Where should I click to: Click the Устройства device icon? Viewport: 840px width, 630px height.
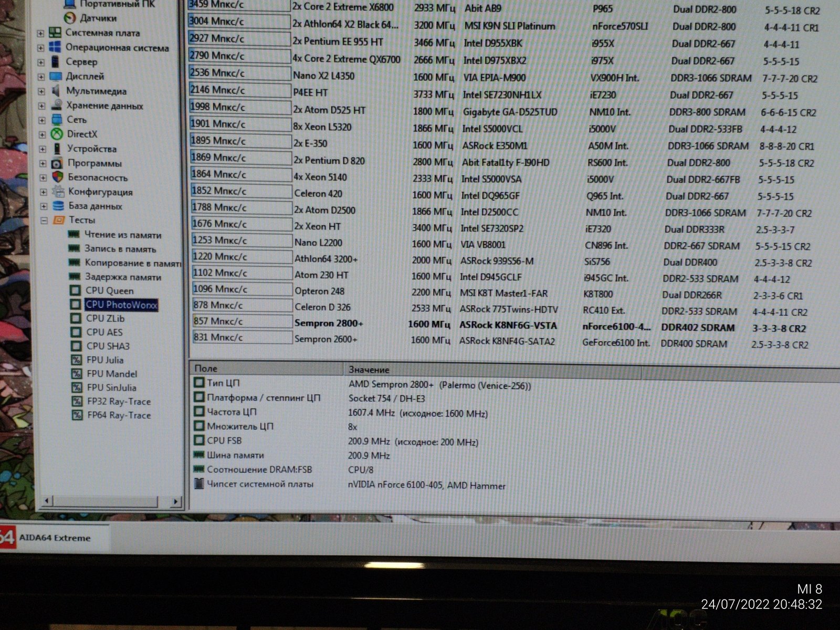tap(57, 149)
